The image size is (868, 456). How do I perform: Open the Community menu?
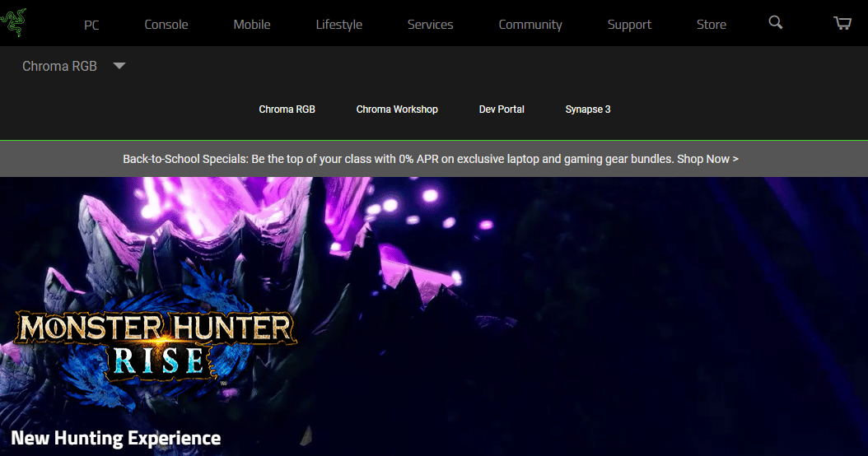pos(530,25)
